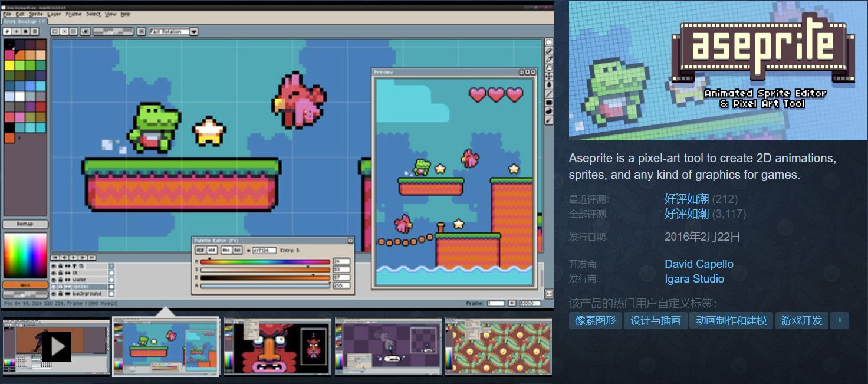
Task: Open developer link David Capello
Action: (x=699, y=264)
